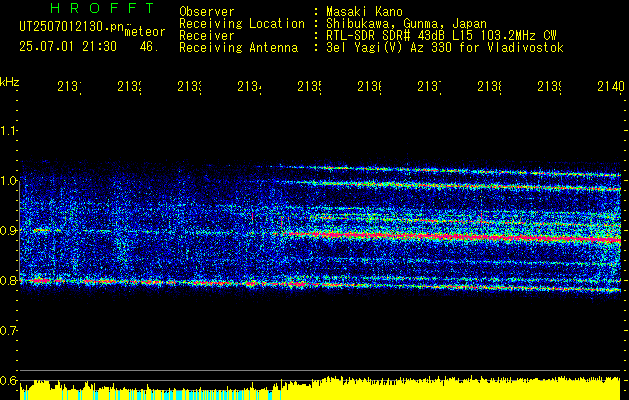Select the RTL-SDR SDR# 103.2MHz receiver text

click(441, 36)
